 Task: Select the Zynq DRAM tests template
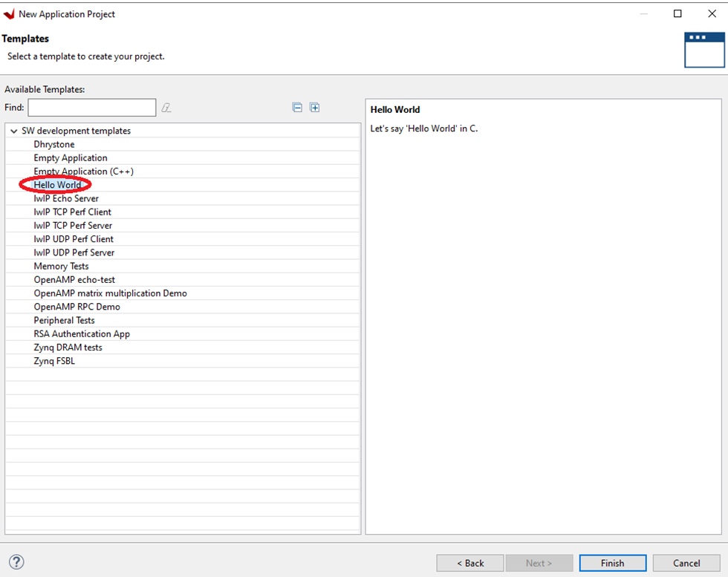pos(68,348)
